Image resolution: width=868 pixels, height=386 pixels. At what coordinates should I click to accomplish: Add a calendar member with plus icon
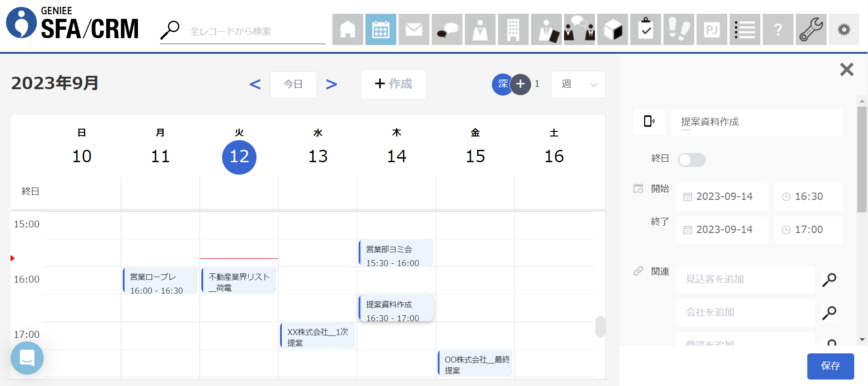520,84
